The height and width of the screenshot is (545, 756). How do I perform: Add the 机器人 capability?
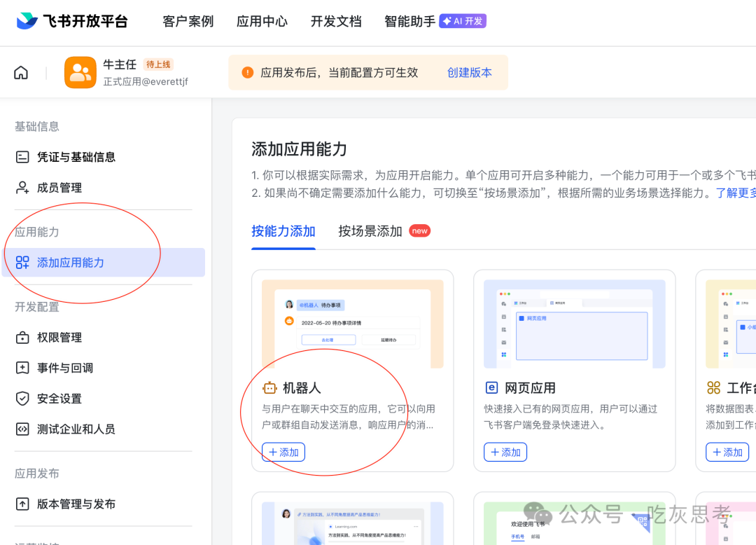coord(283,452)
